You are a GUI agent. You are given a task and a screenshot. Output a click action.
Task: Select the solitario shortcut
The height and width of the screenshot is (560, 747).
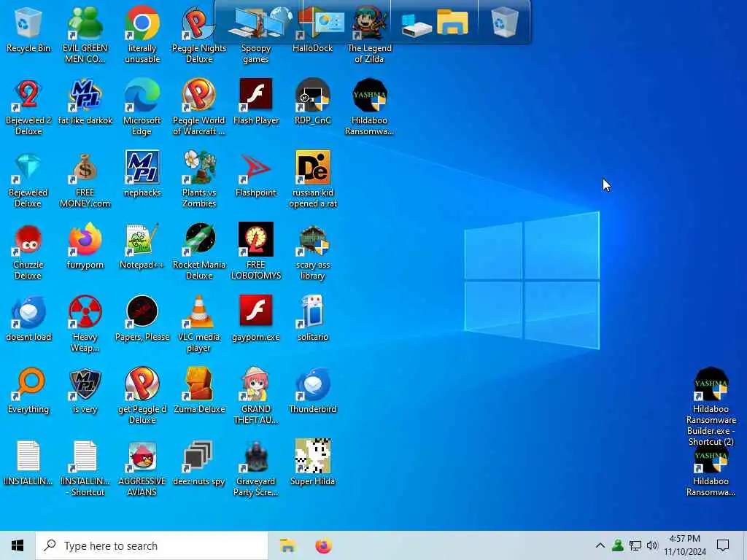312,318
